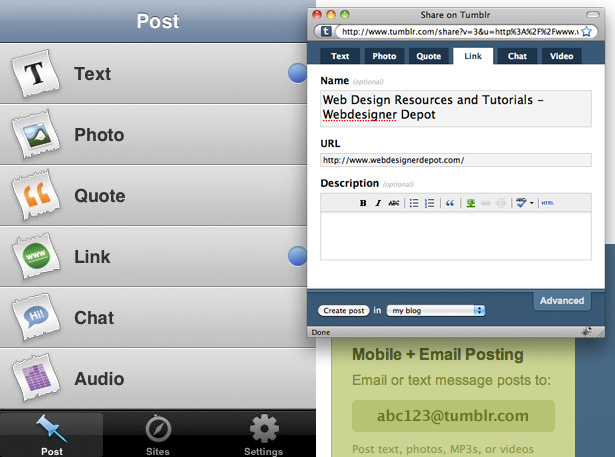Click window resize grip in status bar

(x=600, y=333)
